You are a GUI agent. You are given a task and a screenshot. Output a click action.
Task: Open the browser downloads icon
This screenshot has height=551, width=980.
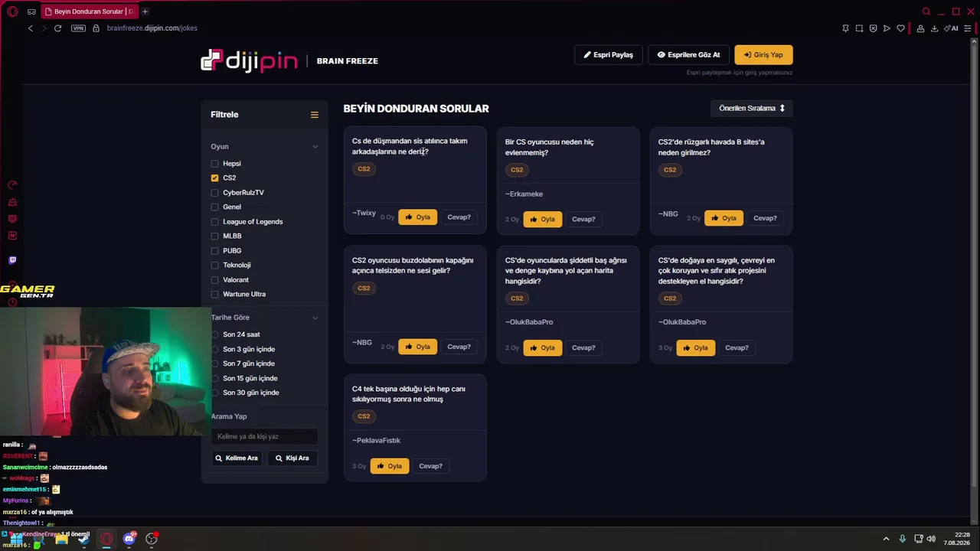934,28
